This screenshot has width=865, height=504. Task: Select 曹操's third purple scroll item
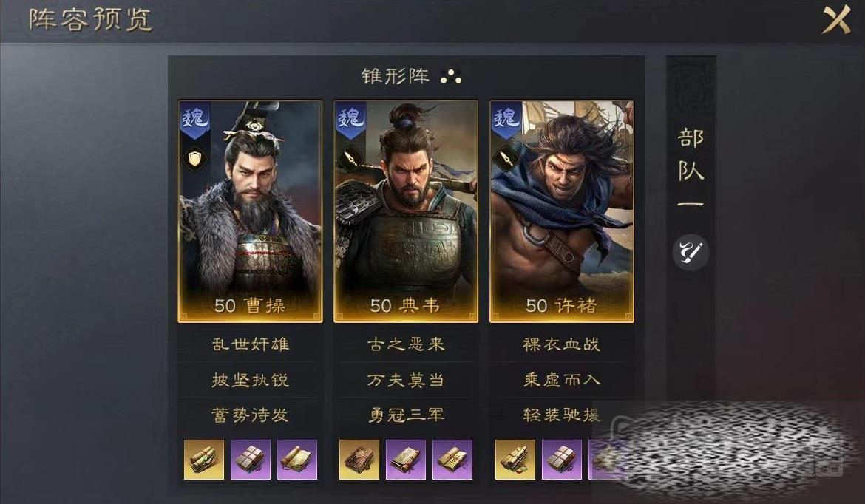pos(296,460)
